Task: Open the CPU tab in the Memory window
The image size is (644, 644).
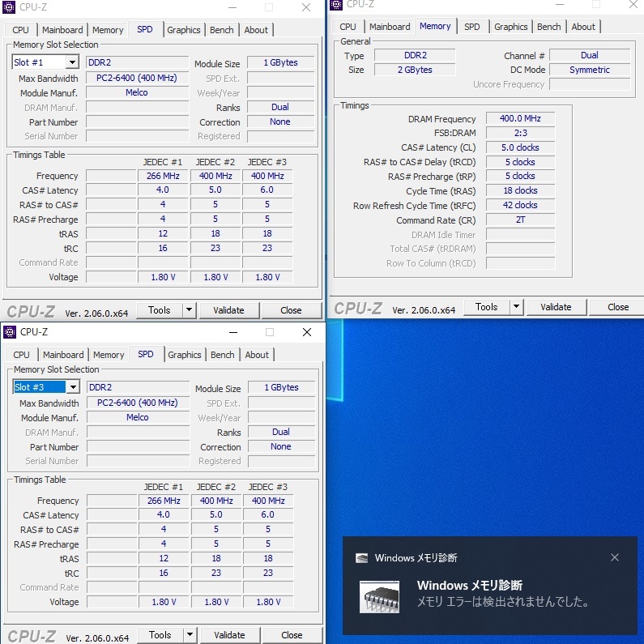Action: [348, 27]
